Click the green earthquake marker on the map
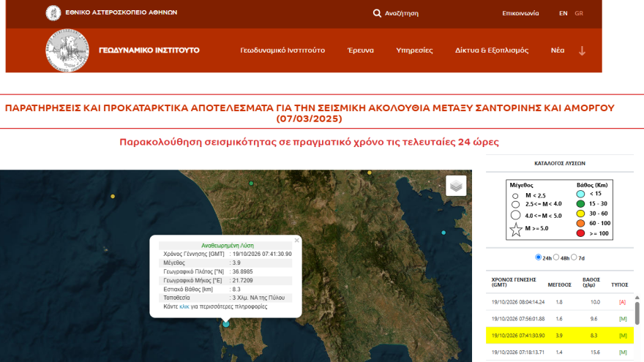644x362 pixels. [x=251, y=184]
